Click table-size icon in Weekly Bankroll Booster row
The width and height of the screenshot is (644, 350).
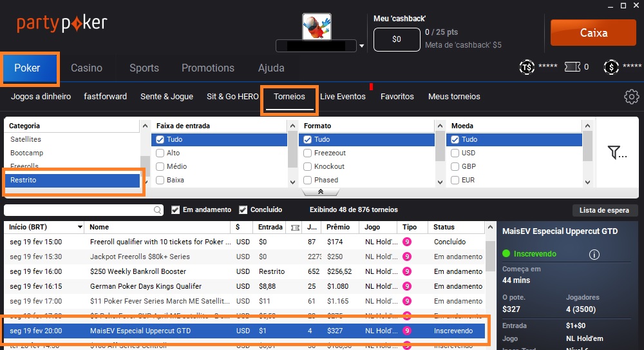click(406, 271)
